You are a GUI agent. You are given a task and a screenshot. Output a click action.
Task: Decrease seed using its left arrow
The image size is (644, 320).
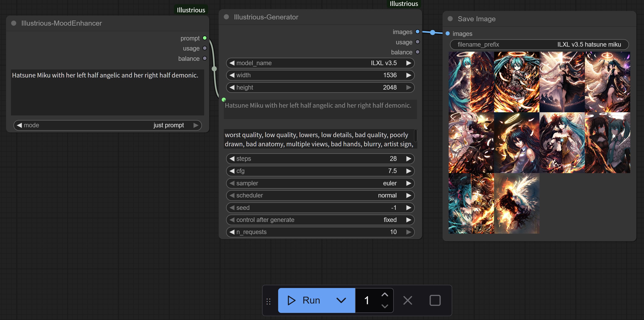[x=232, y=208]
